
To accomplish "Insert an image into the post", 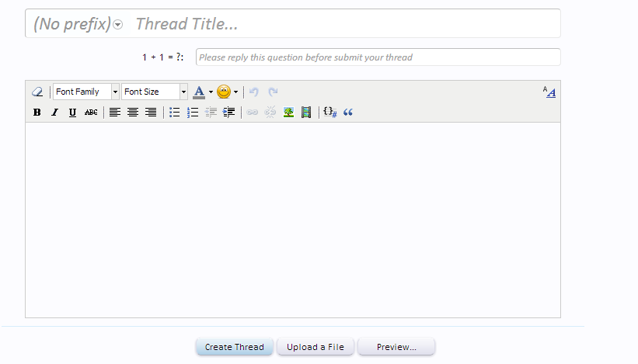I will click(x=288, y=113).
